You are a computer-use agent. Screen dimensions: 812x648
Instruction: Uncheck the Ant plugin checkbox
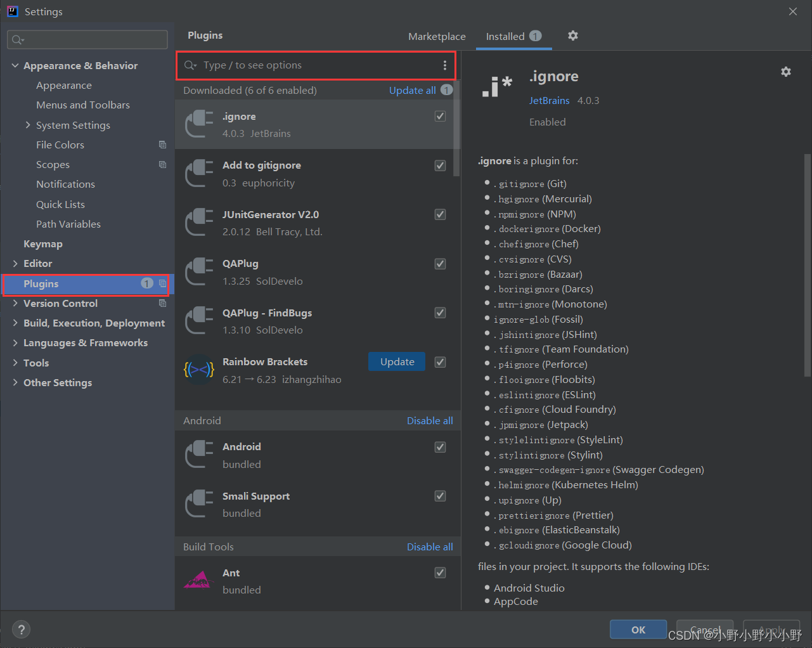pos(440,573)
